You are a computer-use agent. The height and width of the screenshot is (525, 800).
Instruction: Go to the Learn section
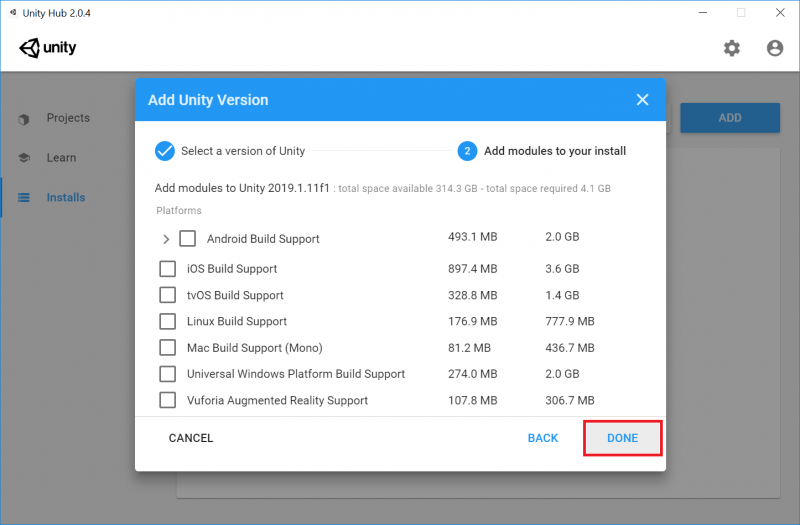coord(61,158)
